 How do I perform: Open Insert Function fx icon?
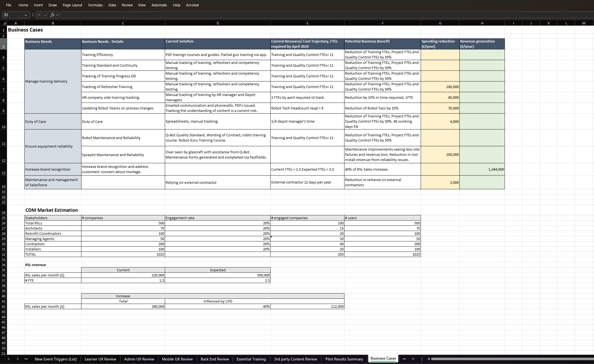point(52,15)
